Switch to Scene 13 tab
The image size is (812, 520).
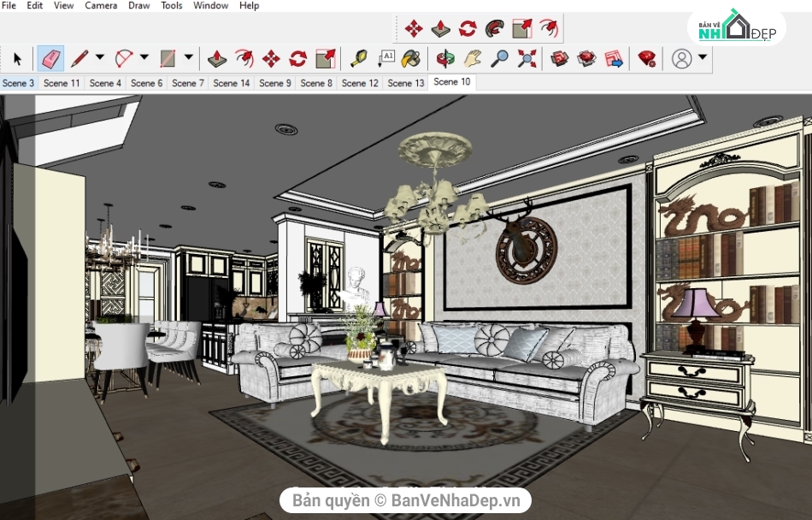pyautogui.click(x=406, y=83)
